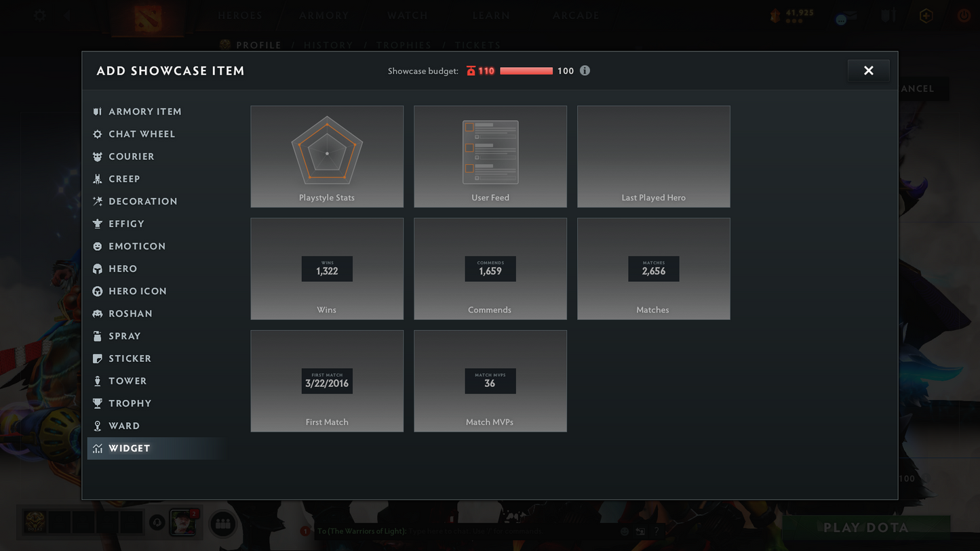This screenshot has width=980, height=551.
Task: Click the Sticker category icon
Action: (x=98, y=359)
